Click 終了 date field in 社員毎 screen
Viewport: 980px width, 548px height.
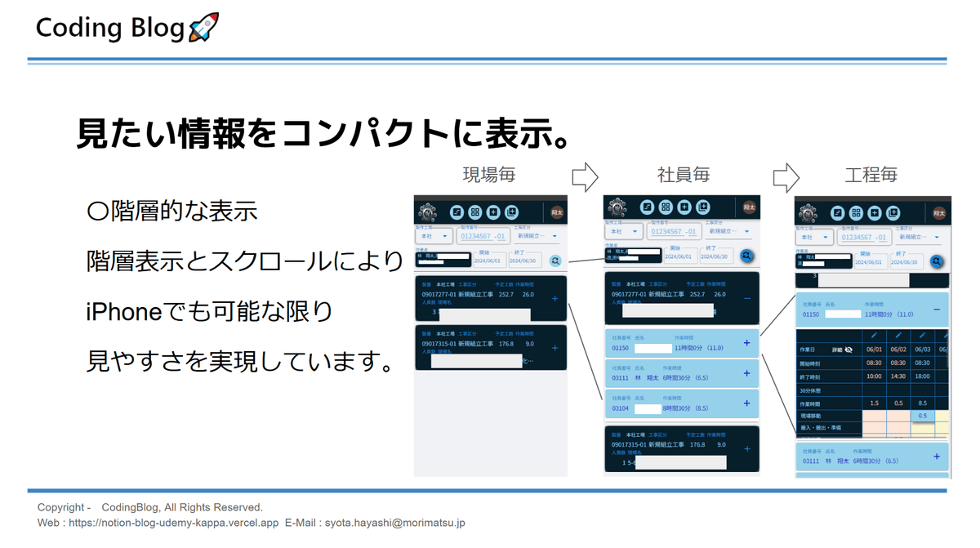716,256
